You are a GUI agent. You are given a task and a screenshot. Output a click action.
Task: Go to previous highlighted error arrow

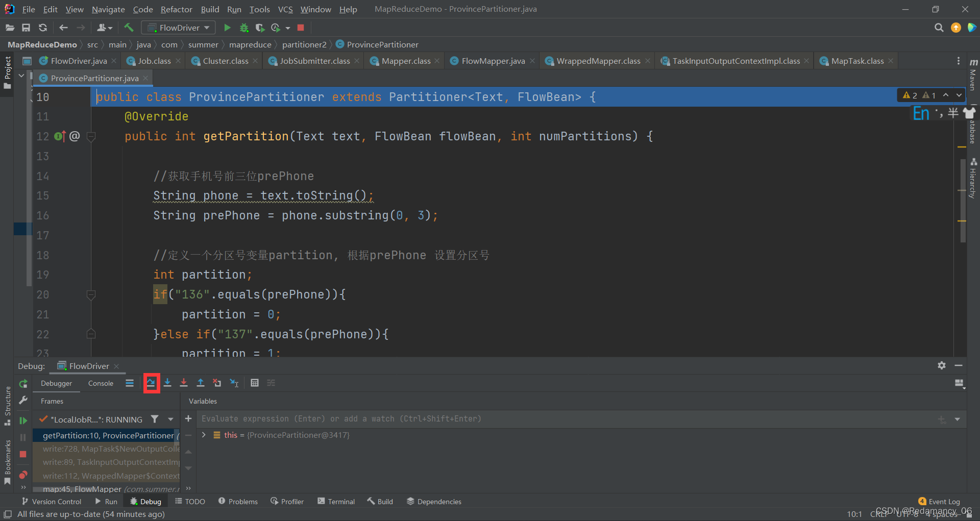click(x=946, y=95)
